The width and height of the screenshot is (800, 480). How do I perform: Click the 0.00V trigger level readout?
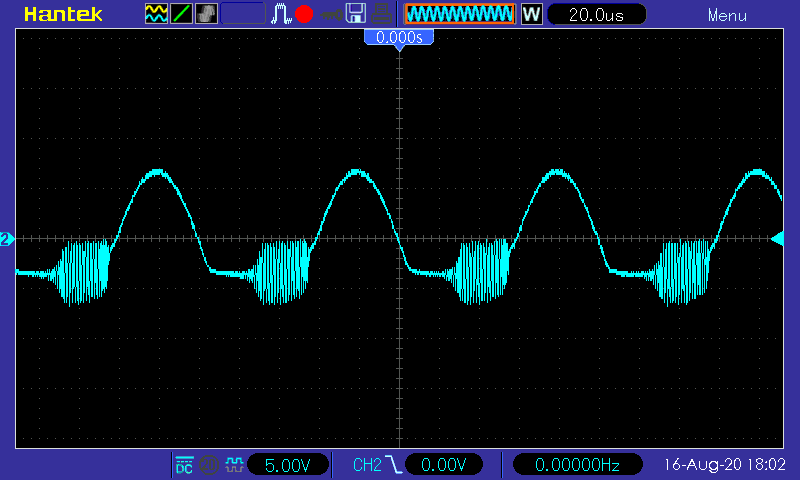coord(443,465)
